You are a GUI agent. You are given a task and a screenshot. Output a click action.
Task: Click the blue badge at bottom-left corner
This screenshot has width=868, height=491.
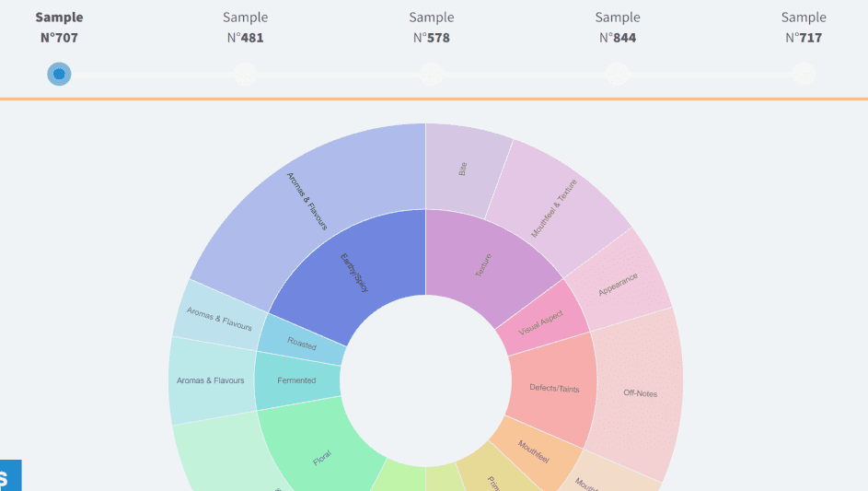coord(9,476)
